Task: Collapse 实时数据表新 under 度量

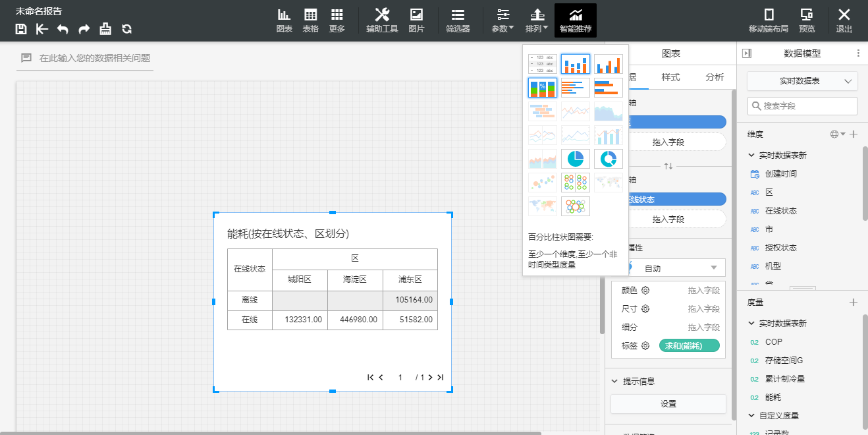Action: pyautogui.click(x=751, y=324)
